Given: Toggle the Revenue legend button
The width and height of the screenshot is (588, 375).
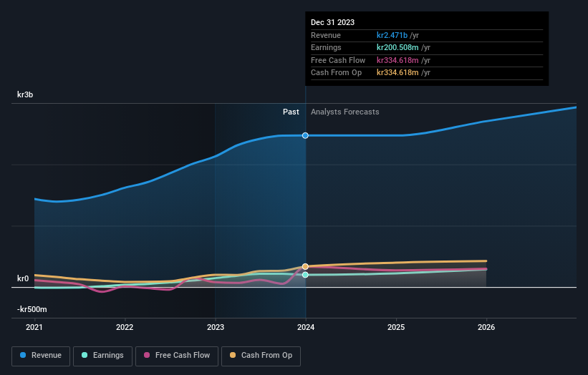Looking at the screenshot, I should 41,356.
